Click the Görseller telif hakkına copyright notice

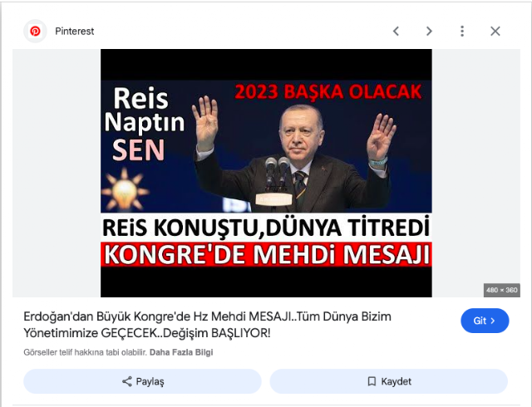tap(86, 352)
